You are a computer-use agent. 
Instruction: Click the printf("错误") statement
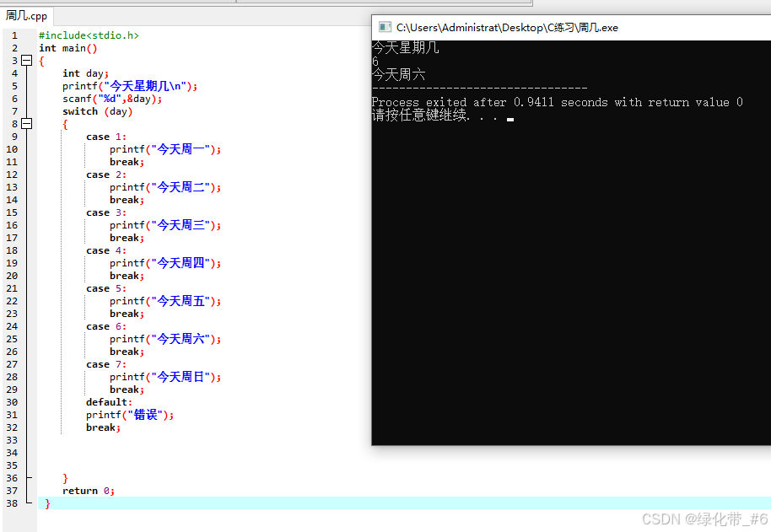pyautogui.click(x=130, y=415)
